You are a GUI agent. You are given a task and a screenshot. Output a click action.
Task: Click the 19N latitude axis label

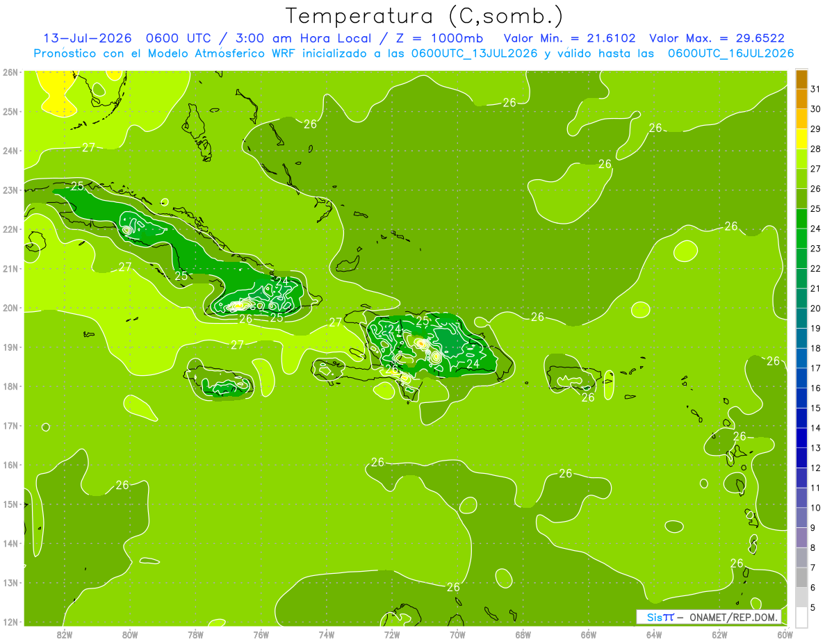click(x=10, y=347)
